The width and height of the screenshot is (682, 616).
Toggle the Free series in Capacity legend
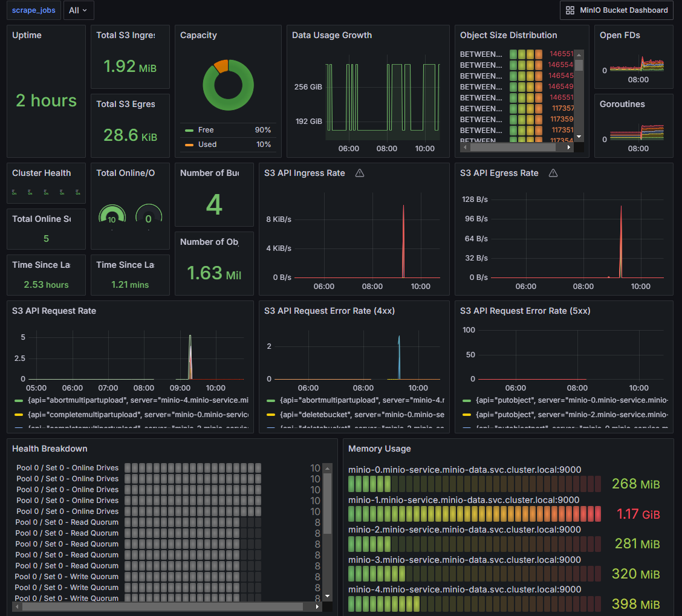(206, 129)
